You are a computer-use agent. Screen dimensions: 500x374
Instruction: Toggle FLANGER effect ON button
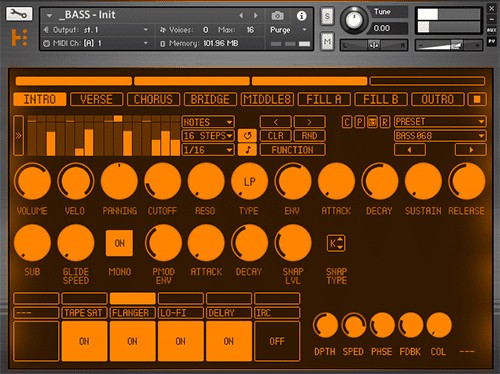pyautogui.click(x=133, y=341)
